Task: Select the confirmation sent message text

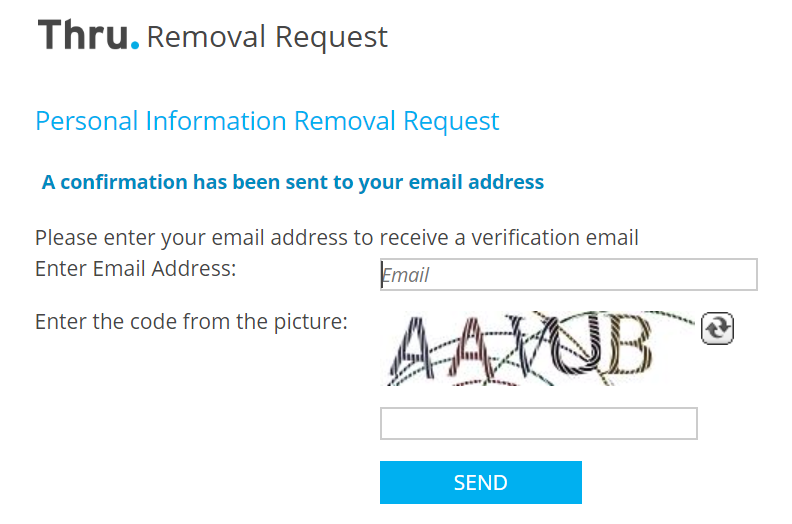Action: (292, 182)
